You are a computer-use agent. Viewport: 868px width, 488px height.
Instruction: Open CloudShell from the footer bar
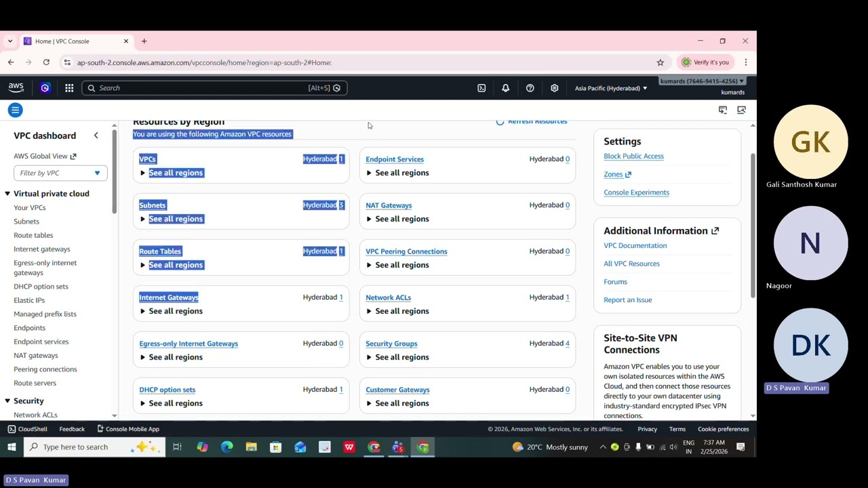click(x=27, y=429)
